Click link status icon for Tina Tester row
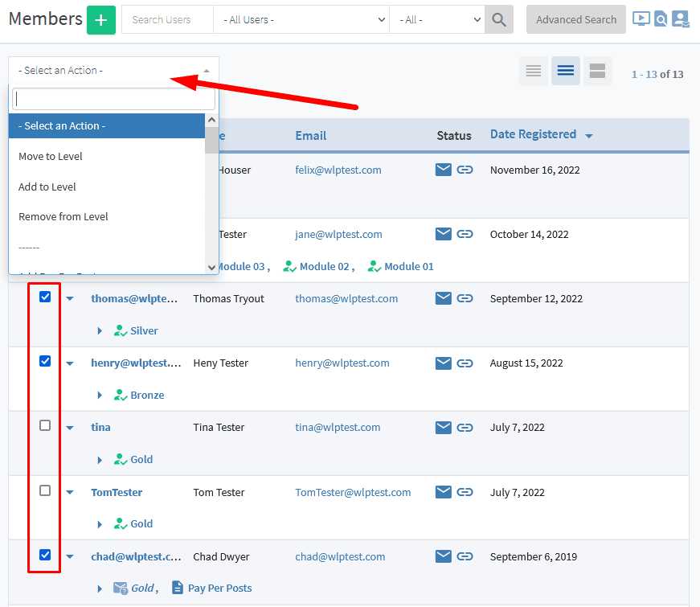The width and height of the screenshot is (700, 607). (465, 427)
